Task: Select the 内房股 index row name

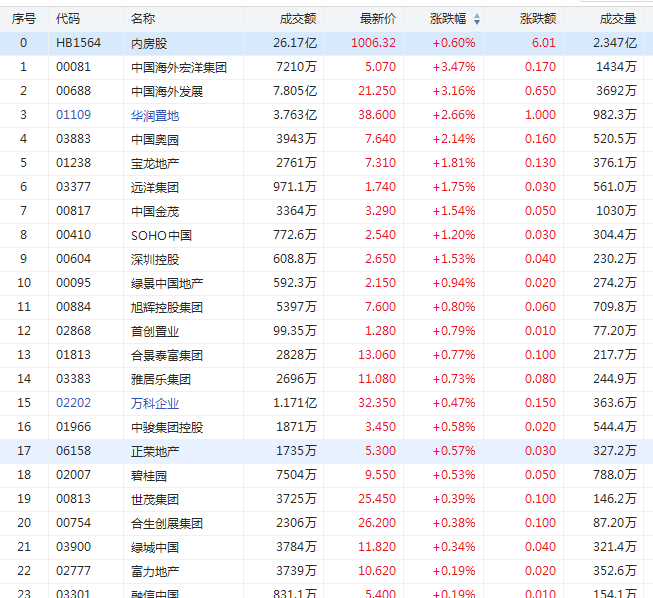Action: point(149,43)
